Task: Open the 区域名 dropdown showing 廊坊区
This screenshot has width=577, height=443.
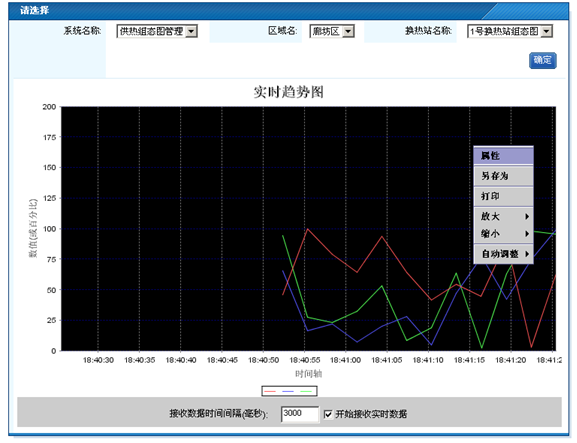Action: tap(332, 32)
